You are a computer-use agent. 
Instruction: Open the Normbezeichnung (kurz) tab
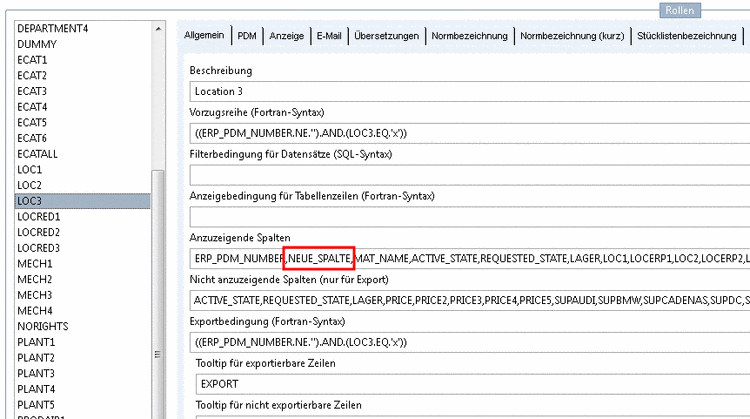click(573, 36)
